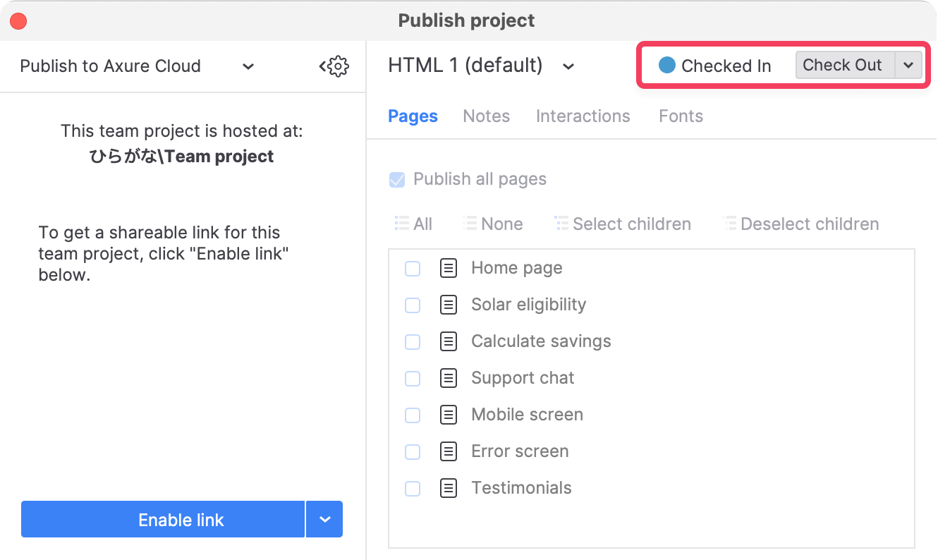938x560 pixels.
Task: Open the Check Out dropdown arrow
Action: pos(908,66)
